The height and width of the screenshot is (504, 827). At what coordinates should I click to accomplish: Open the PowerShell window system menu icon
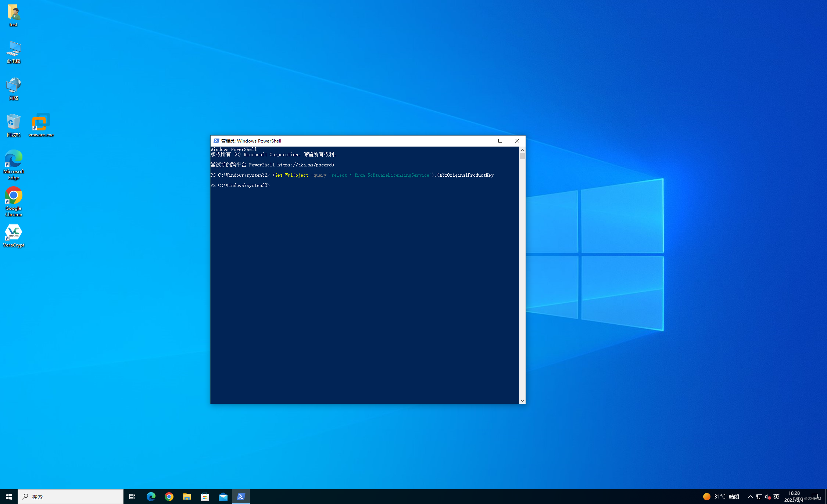coord(216,141)
